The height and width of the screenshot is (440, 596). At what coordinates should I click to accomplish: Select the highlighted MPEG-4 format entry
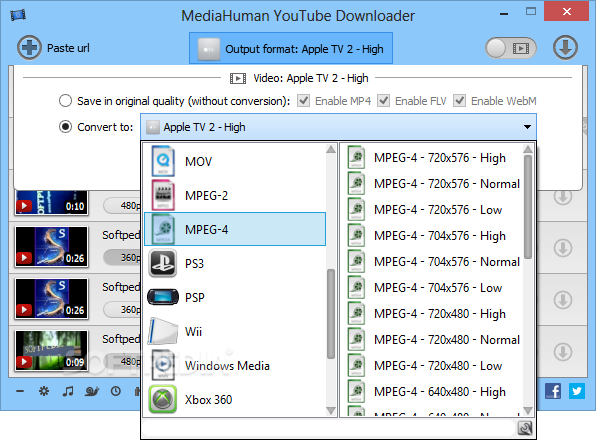click(235, 229)
